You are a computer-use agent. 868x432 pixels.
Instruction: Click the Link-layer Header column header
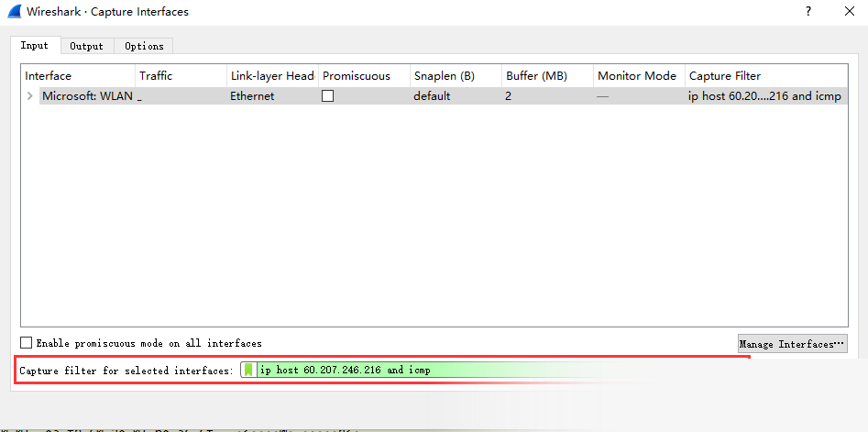(x=273, y=76)
